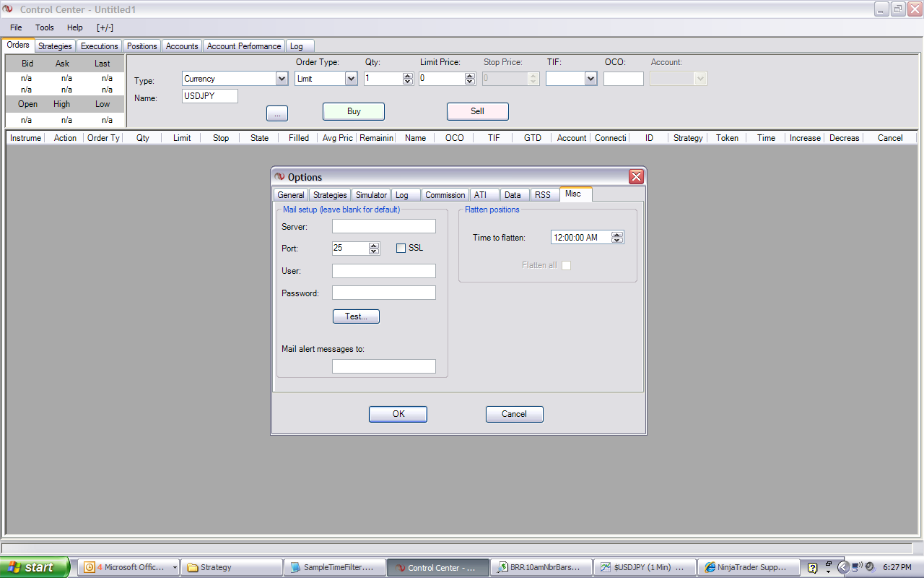Click the language bar help icon in taskbar
924x578 pixels.
tap(812, 567)
